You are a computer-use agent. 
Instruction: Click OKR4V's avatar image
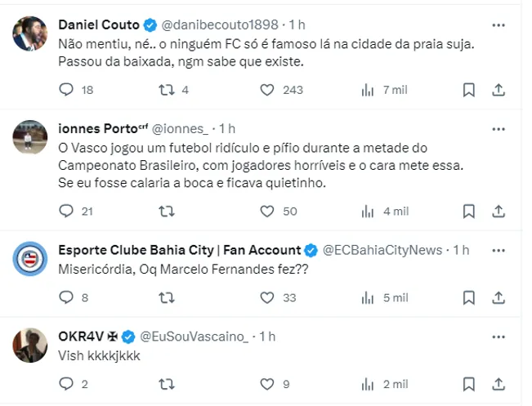(x=30, y=344)
